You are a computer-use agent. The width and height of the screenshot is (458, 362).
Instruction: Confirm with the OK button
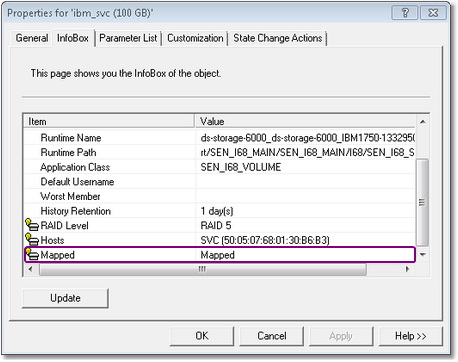click(x=202, y=336)
